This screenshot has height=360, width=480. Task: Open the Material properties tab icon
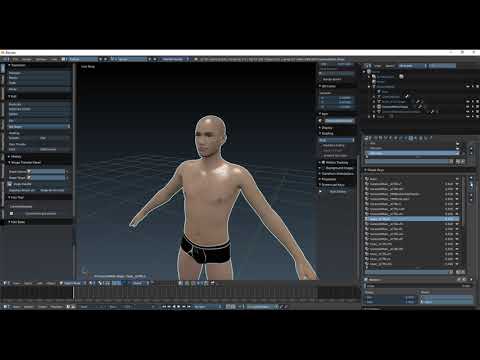coord(416,138)
